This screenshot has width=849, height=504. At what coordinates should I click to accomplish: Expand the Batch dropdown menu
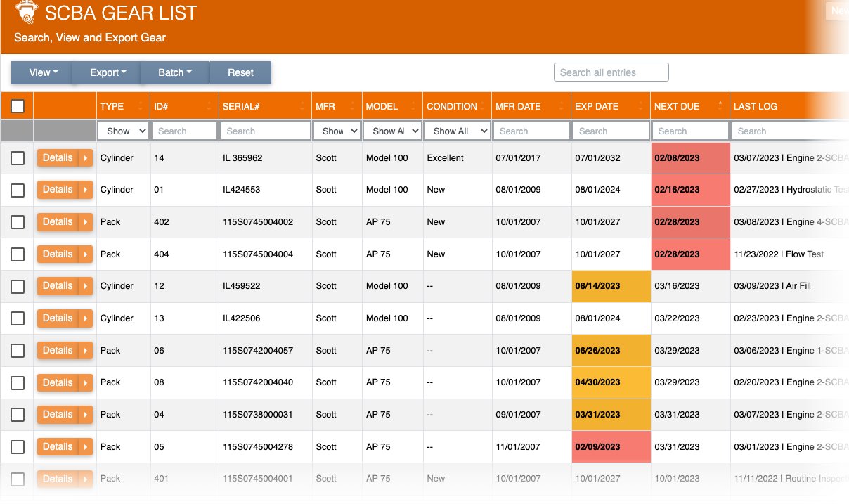175,72
